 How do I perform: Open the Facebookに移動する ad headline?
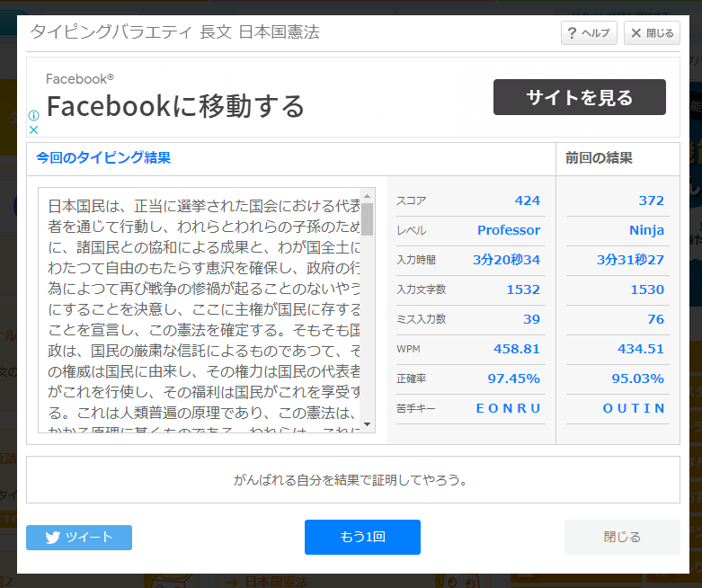point(175,106)
